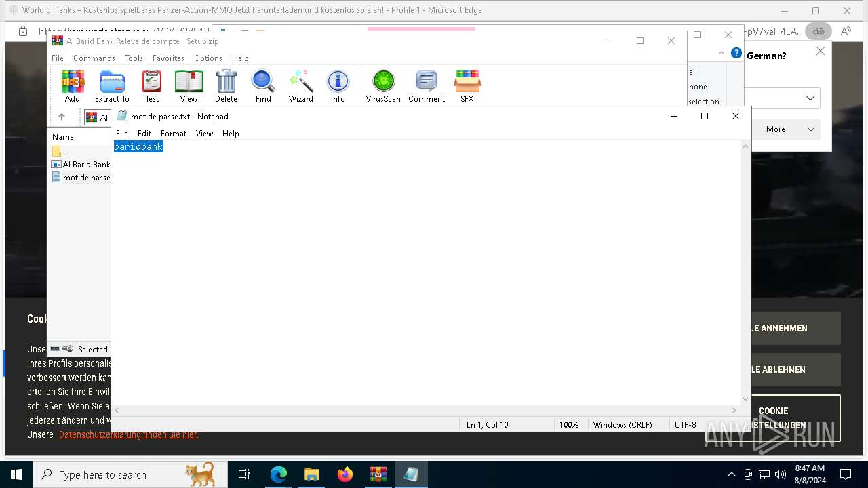This screenshot has height=488, width=868.
Task: Click the ABLEHNEN cookie button
Action: (x=795, y=369)
